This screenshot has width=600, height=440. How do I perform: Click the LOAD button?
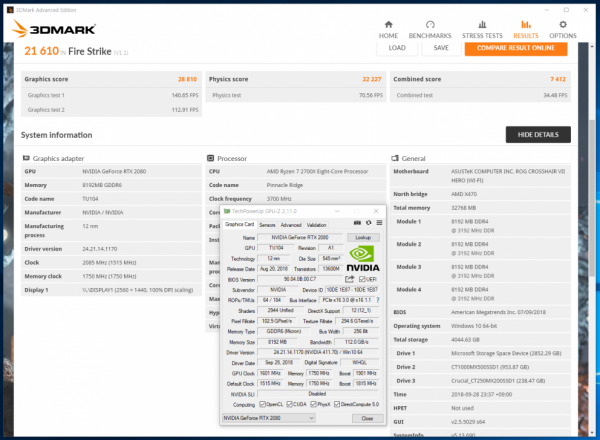pos(397,48)
